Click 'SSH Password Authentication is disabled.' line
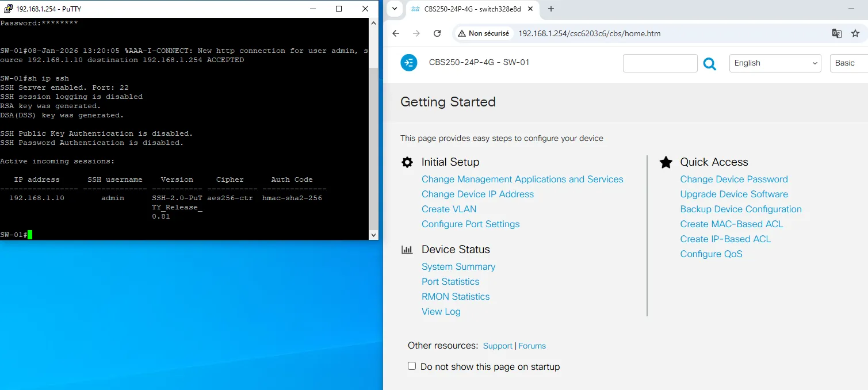This screenshot has width=868, height=390. 92,143
